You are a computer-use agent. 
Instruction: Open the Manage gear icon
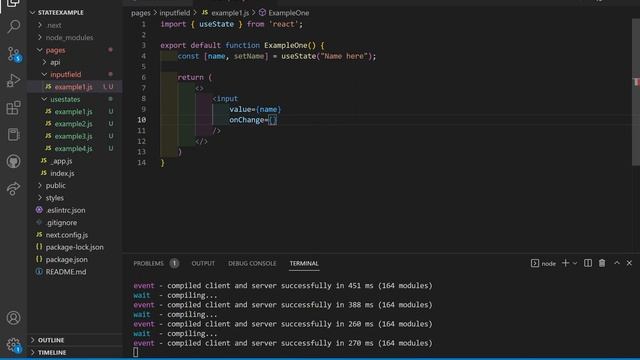[x=13, y=345]
